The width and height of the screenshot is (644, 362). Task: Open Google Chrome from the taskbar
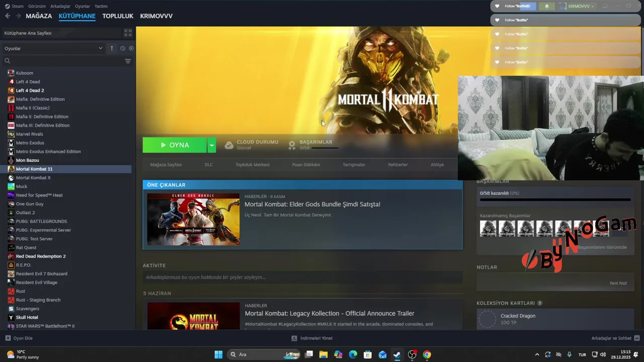[x=427, y=354]
